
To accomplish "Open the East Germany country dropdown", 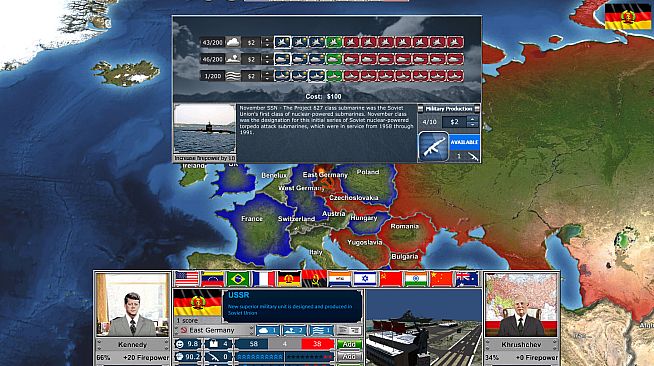I will (215, 330).
